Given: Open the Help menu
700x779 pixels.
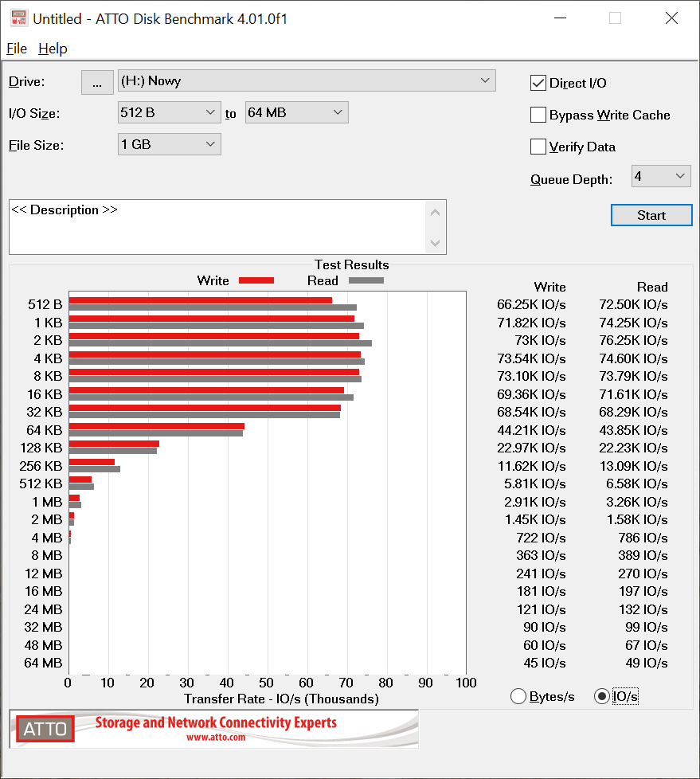Looking at the screenshot, I should pos(53,49).
